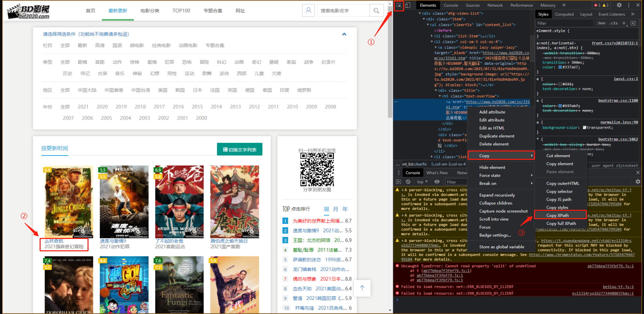Add new style rule plus icon
The image size is (644, 314).
[x=624, y=23]
